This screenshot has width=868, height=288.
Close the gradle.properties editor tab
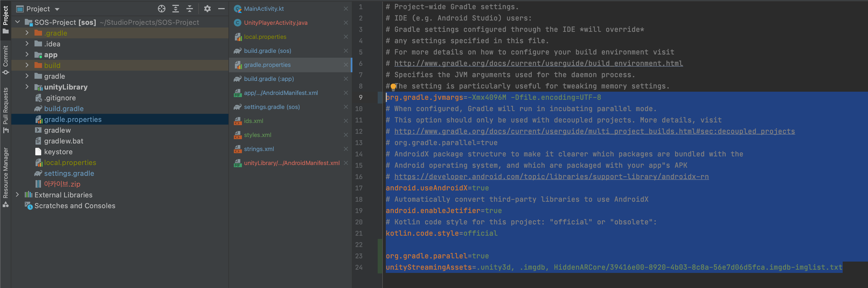tap(346, 65)
